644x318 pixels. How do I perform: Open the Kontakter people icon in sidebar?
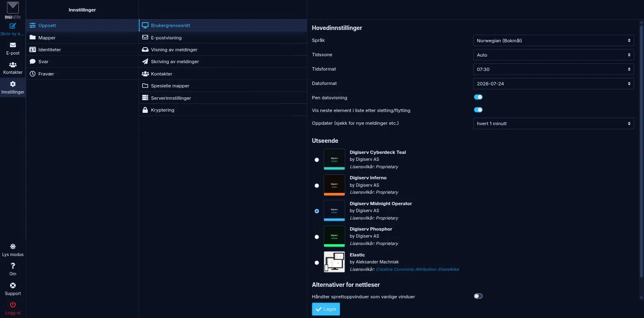[x=13, y=65]
